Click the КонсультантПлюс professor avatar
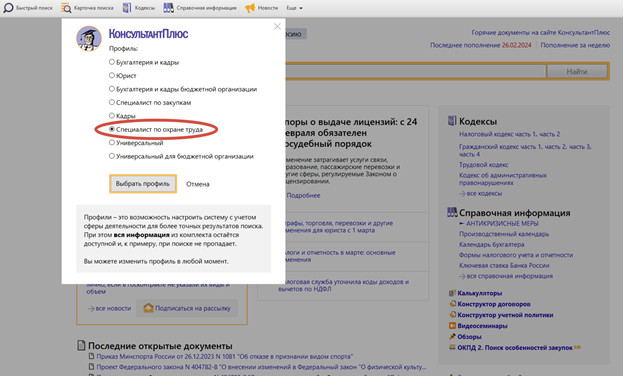Viewport: 624px width, 377px height. coord(88,39)
